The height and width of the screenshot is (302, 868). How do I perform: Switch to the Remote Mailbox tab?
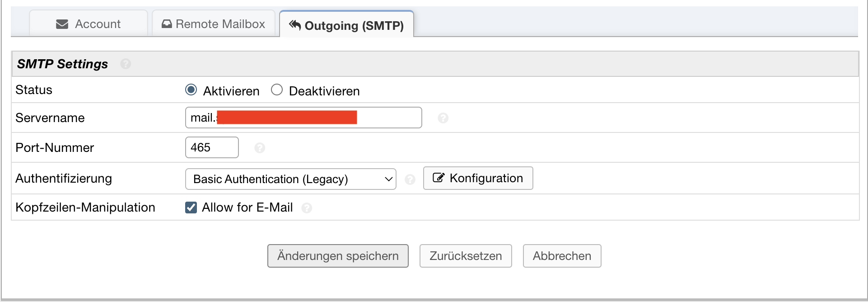214,24
